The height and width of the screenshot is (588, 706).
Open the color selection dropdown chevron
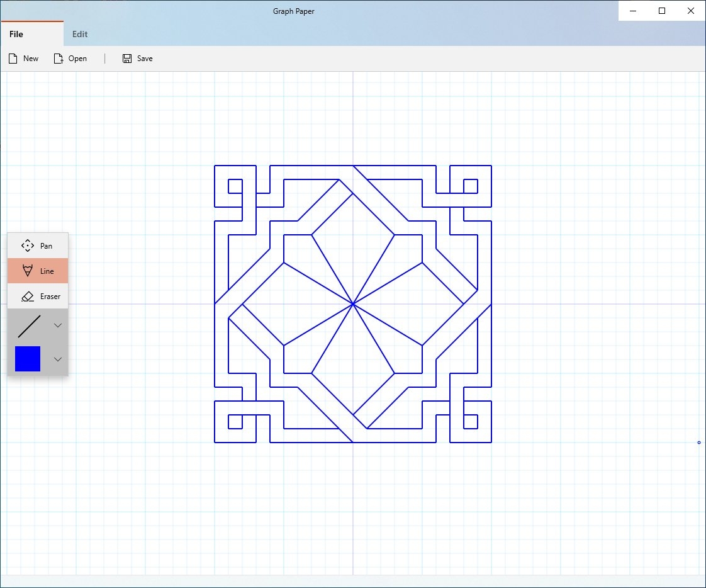point(57,359)
